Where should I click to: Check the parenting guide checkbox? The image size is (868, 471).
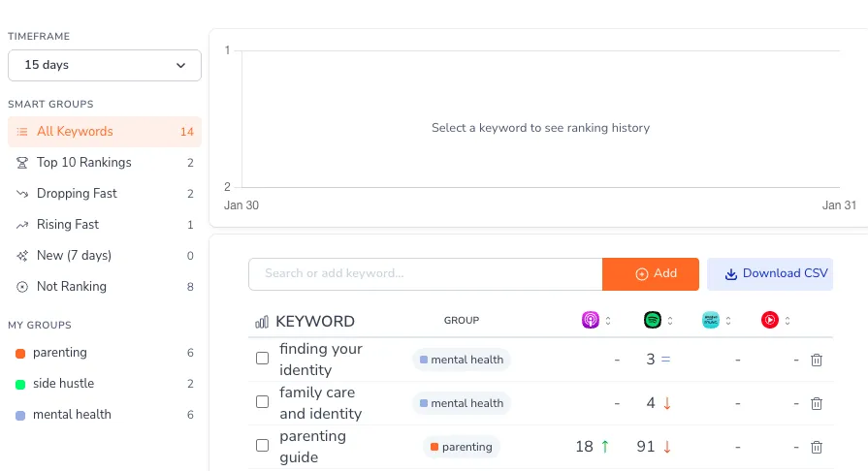(263, 446)
